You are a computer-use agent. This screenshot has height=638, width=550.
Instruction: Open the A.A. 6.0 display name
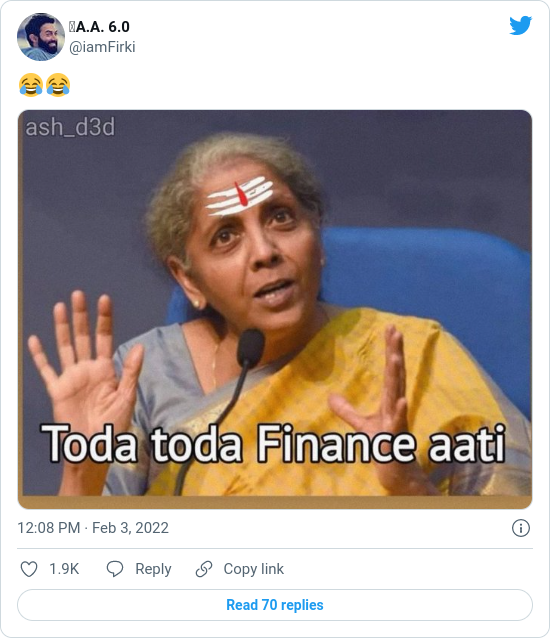click(103, 27)
